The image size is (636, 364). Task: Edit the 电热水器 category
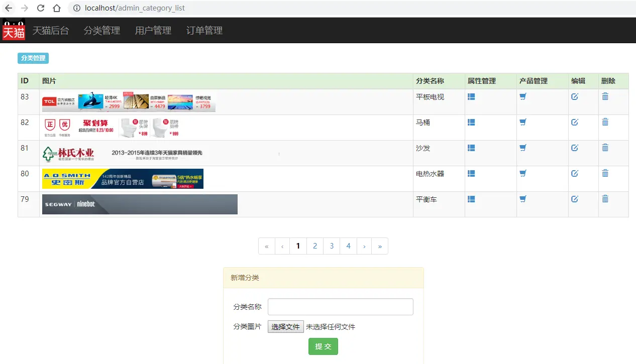tap(575, 173)
